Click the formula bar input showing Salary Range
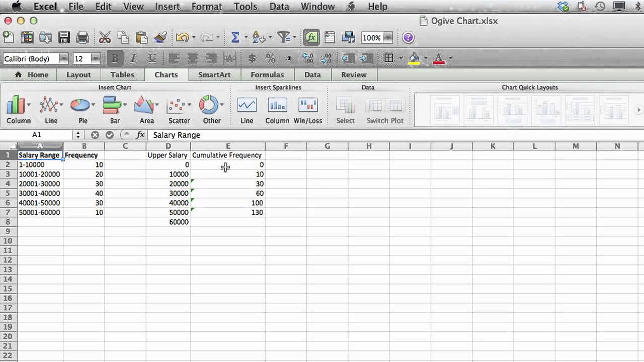This screenshot has height=362, width=644. [x=395, y=135]
